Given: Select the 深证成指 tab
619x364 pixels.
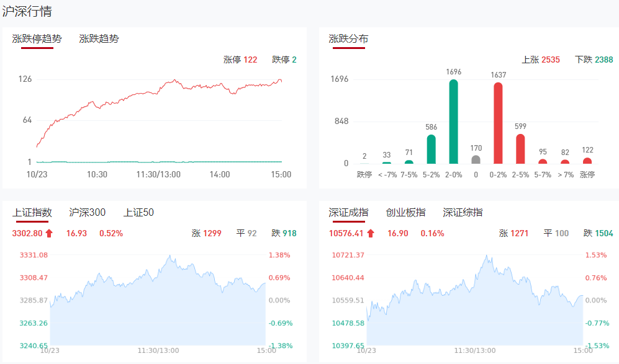Looking at the screenshot, I should [x=348, y=213].
